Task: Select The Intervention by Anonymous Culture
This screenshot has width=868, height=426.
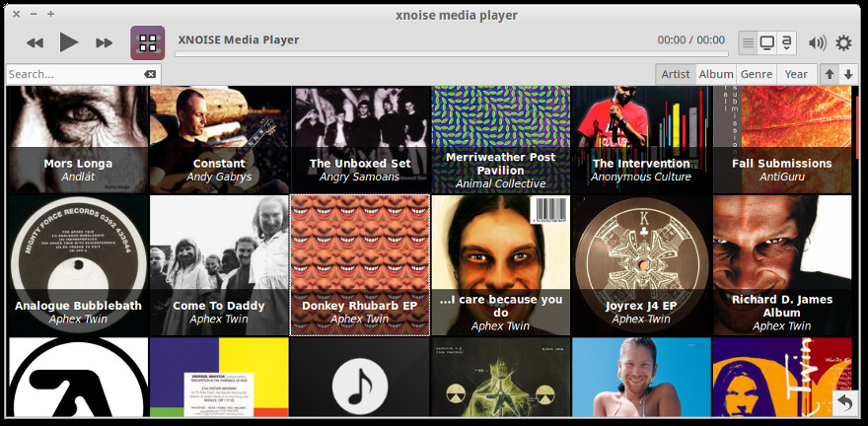Action: click(641, 139)
